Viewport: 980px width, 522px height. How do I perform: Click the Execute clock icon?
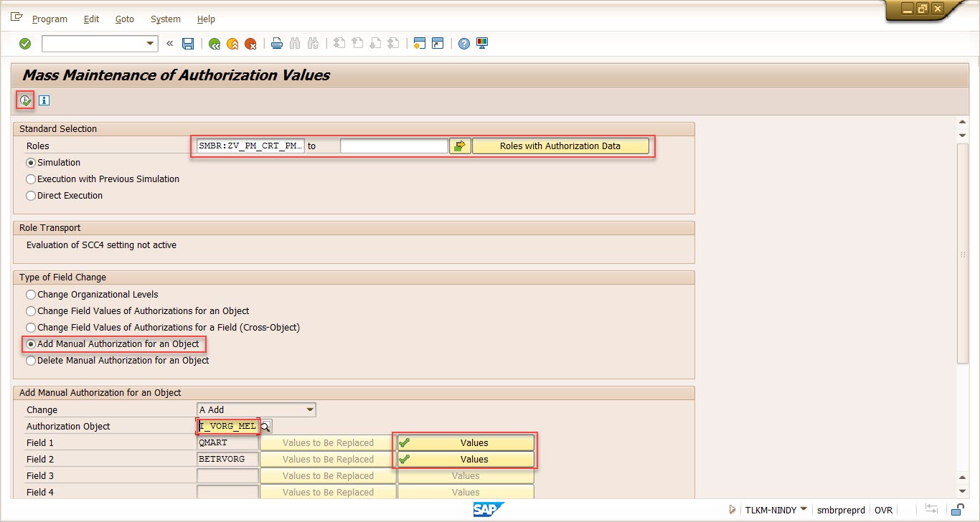(x=25, y=100)
